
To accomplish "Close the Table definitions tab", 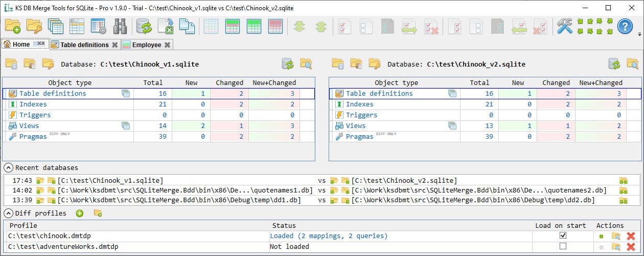I will pos(115,45).
